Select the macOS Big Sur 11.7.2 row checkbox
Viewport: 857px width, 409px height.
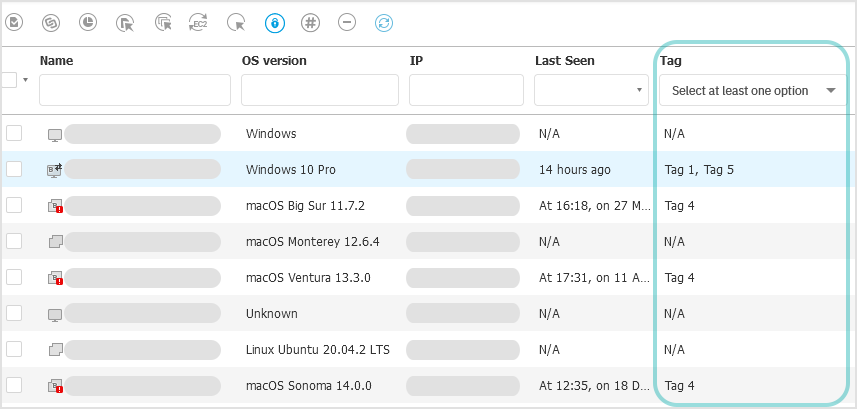pyautogui.click(x=14, y=205)
